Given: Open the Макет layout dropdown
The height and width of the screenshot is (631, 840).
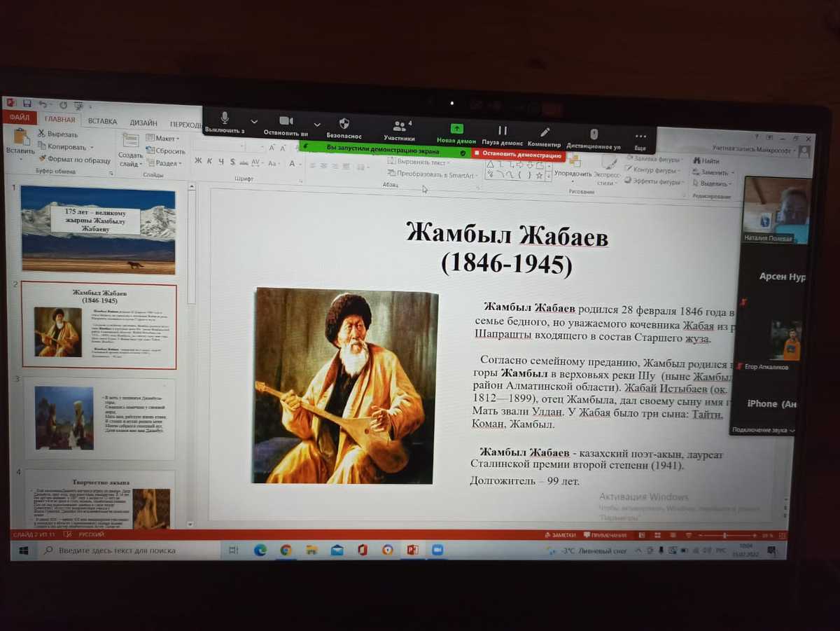Looking at the screenshot, I should pyautogui.click(x=166, y=139).
